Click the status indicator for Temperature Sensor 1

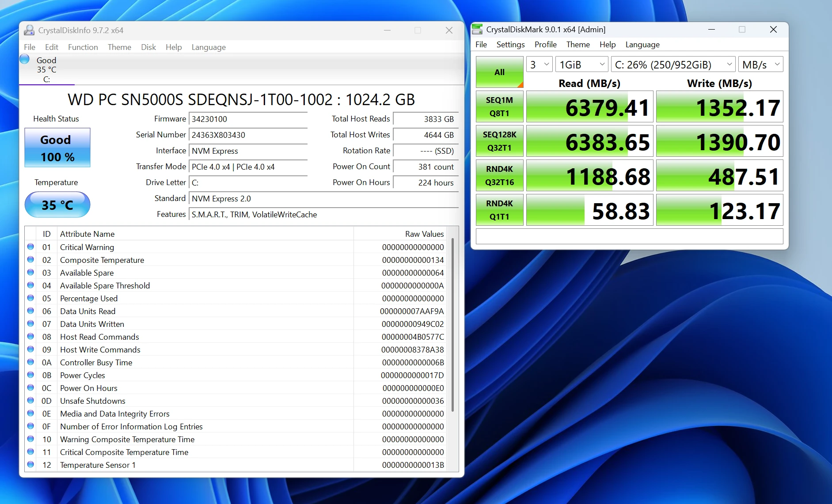tap(30, 465)
